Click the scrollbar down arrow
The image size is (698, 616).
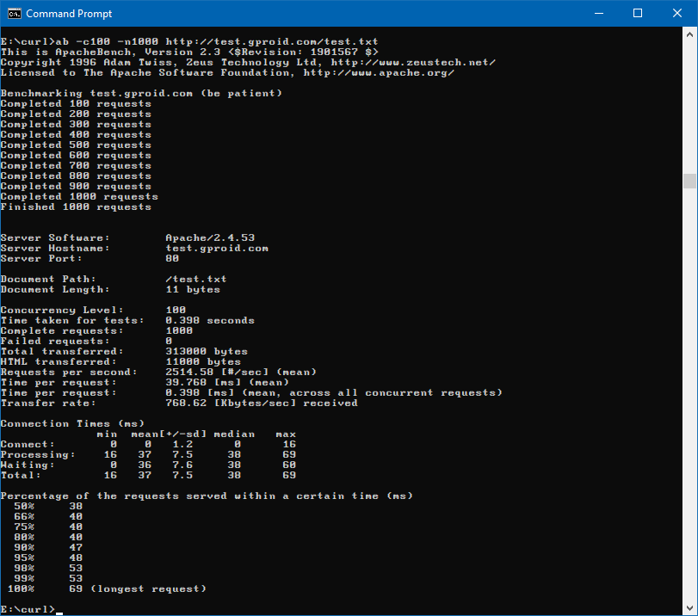(x=689, y=607)
